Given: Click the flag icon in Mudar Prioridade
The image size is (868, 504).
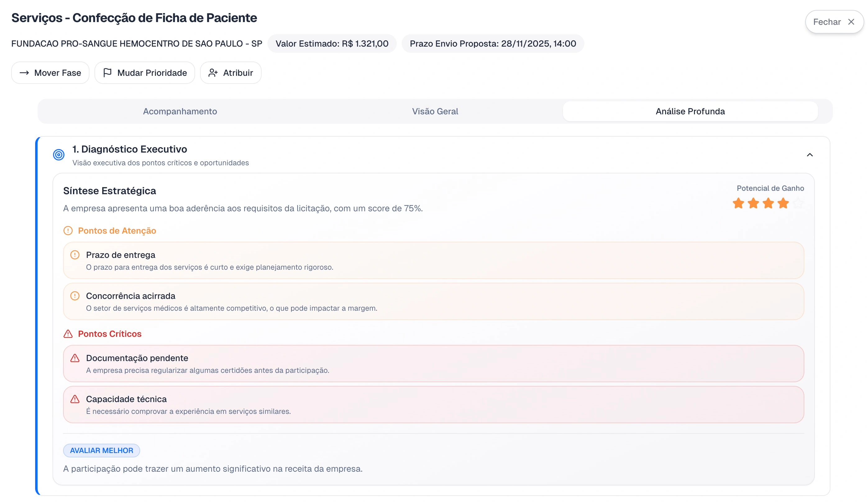Looking at the screenshot, I should [x=107, y=73].
